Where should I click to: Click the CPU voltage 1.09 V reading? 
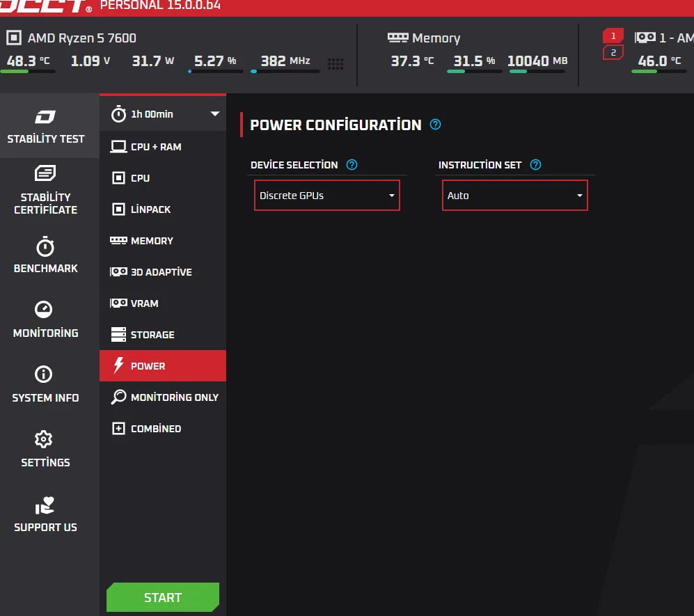tap(90, 61)
